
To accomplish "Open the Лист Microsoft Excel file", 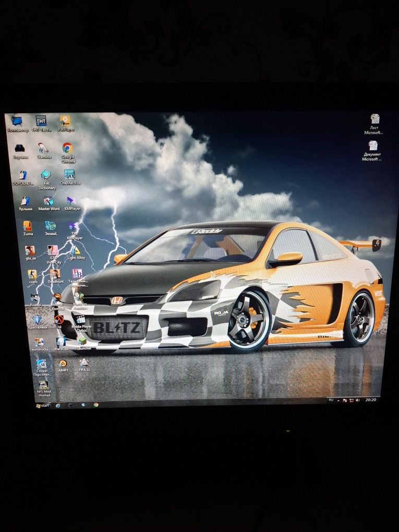I will coord(374,124).
